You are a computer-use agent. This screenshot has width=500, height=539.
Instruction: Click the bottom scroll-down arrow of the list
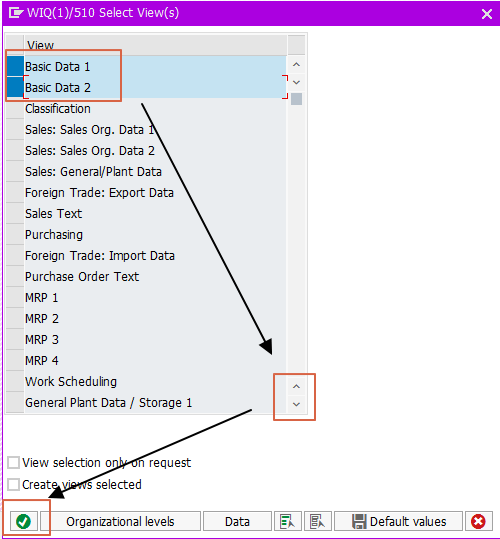pos(296,405)
